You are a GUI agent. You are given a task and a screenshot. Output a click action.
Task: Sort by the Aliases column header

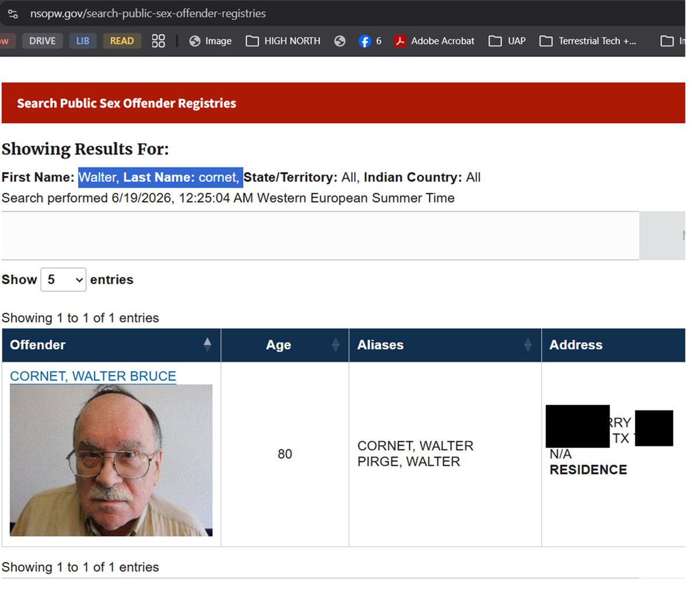coord(445,345)
